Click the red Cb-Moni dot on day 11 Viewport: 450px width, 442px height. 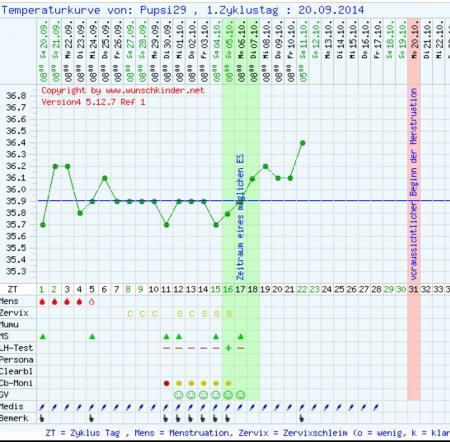(167, 383)
